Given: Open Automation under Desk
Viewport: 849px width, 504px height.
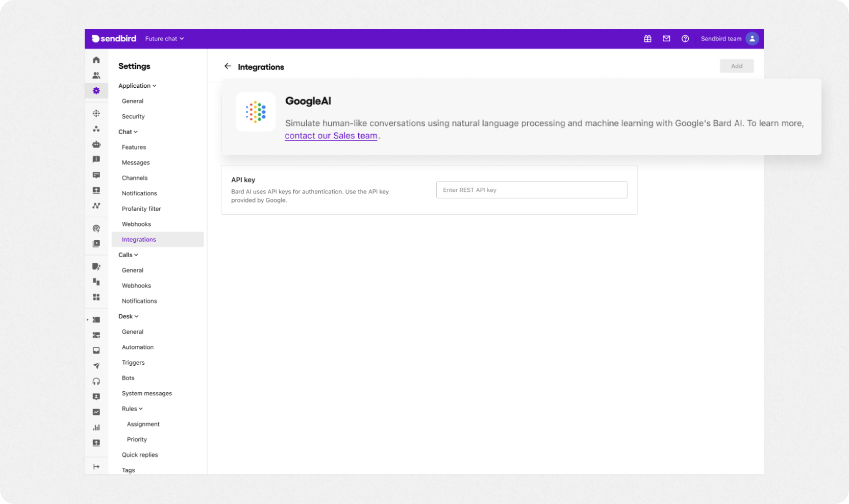Looking at the screenshot, I should tap(138, 347).
